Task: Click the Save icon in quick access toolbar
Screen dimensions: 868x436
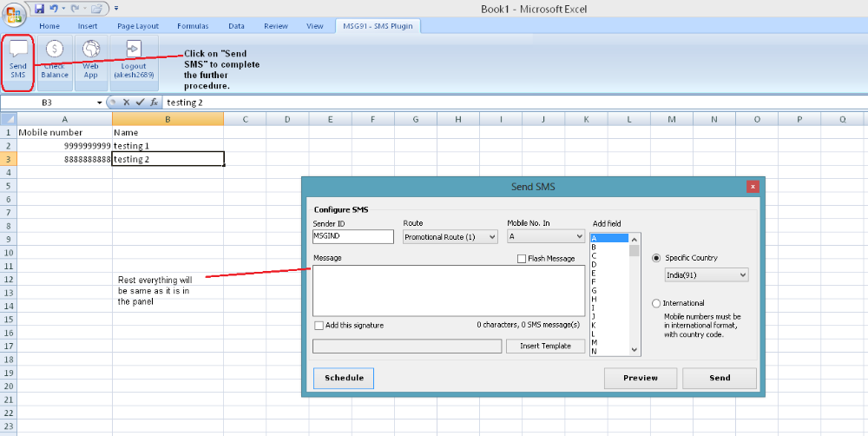Action: 39,9
